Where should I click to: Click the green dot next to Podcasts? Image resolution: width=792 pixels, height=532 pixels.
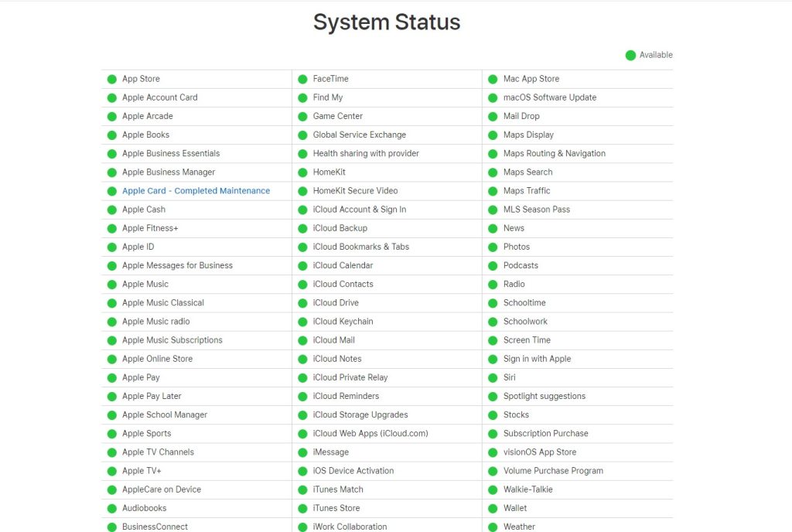493,266
